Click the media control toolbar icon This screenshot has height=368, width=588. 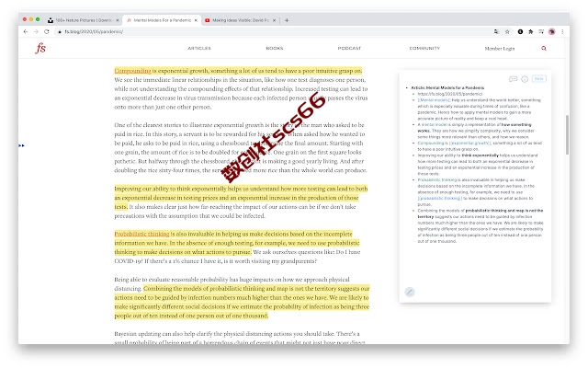[541, 32]
